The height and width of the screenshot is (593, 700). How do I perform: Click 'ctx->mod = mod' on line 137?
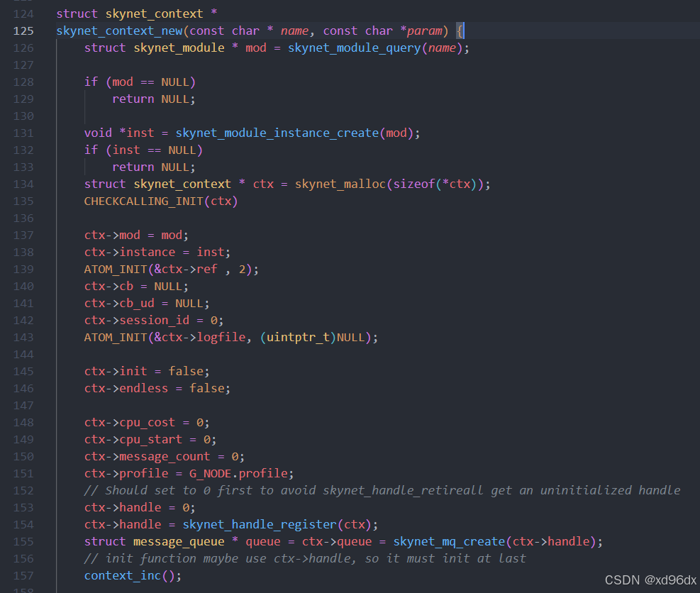coord(136,235)
